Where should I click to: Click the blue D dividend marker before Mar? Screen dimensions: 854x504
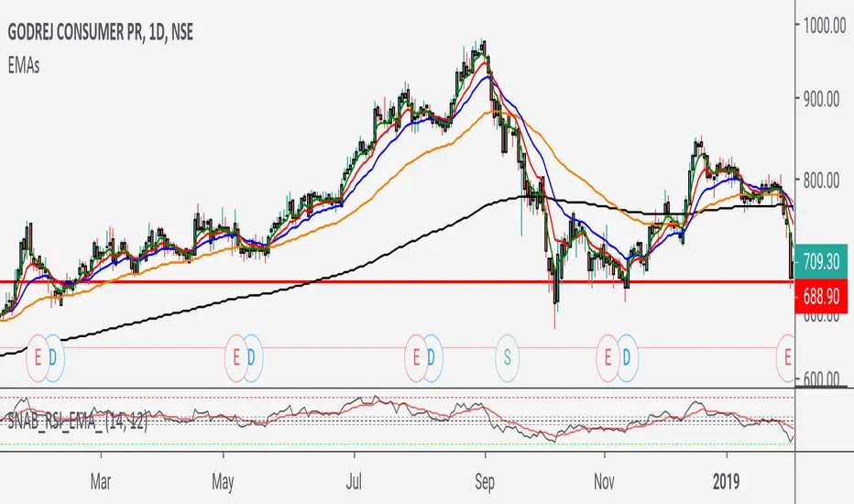click(x=53, y=358)
